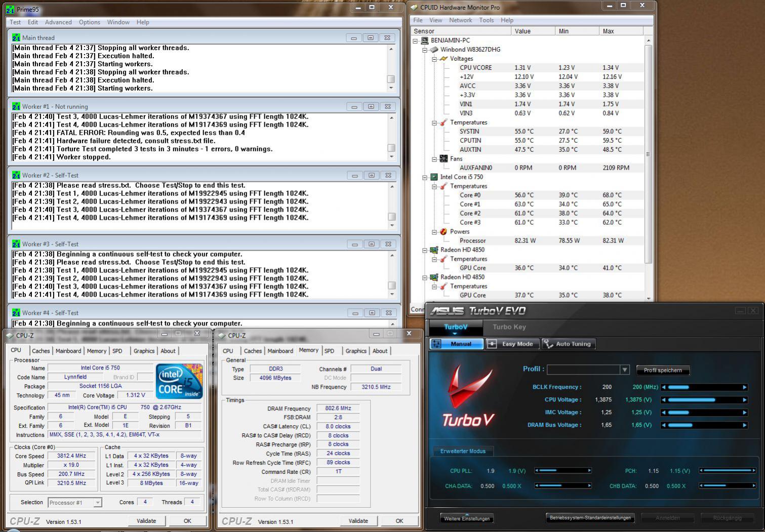Click the Worker #1 window icon

click(x=16, y=106)
